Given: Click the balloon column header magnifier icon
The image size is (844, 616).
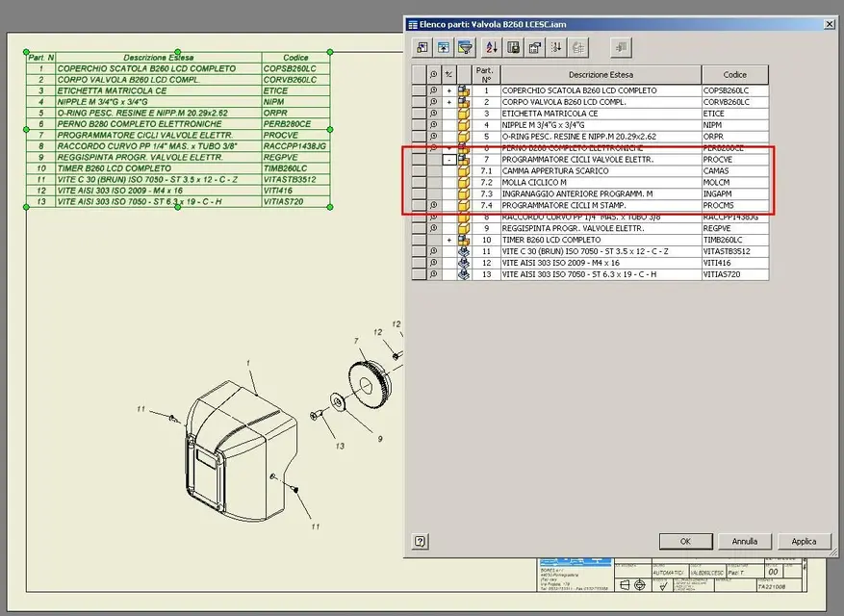Looking at the screenshot, I should tap(434, 74).
